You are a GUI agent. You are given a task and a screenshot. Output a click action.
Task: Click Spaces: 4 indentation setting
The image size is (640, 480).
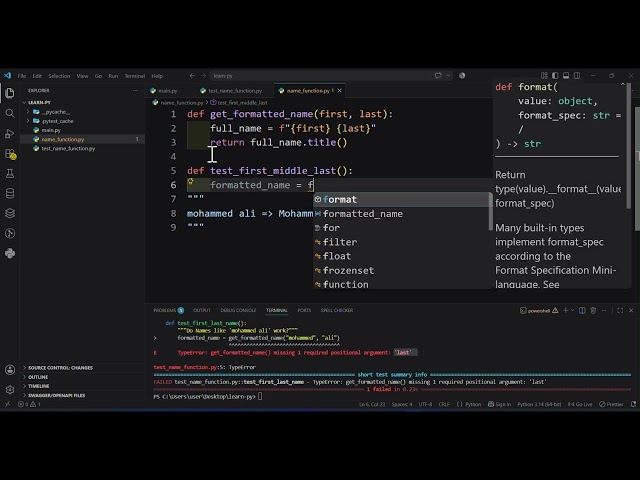(x=402, y=404)
